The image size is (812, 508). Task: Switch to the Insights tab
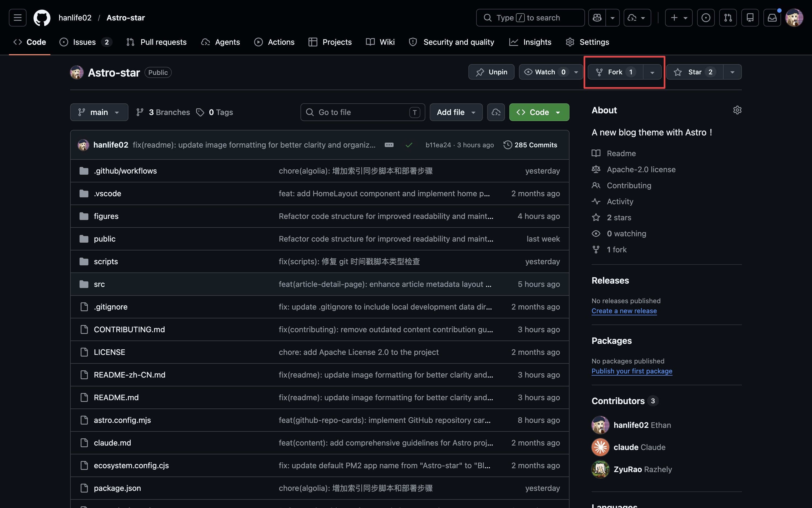click(530, 42)
